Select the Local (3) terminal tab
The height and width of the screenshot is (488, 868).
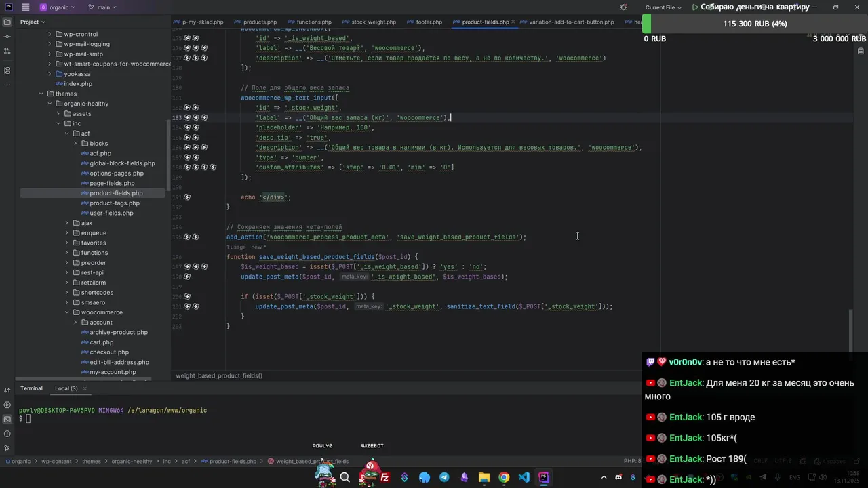[66, 388]
